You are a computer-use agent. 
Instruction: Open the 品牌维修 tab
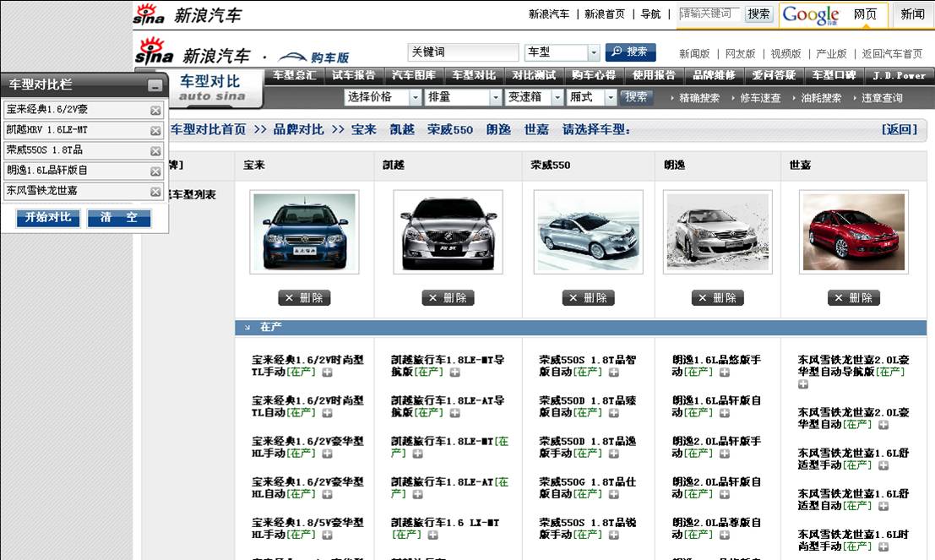tap(714, 75)
